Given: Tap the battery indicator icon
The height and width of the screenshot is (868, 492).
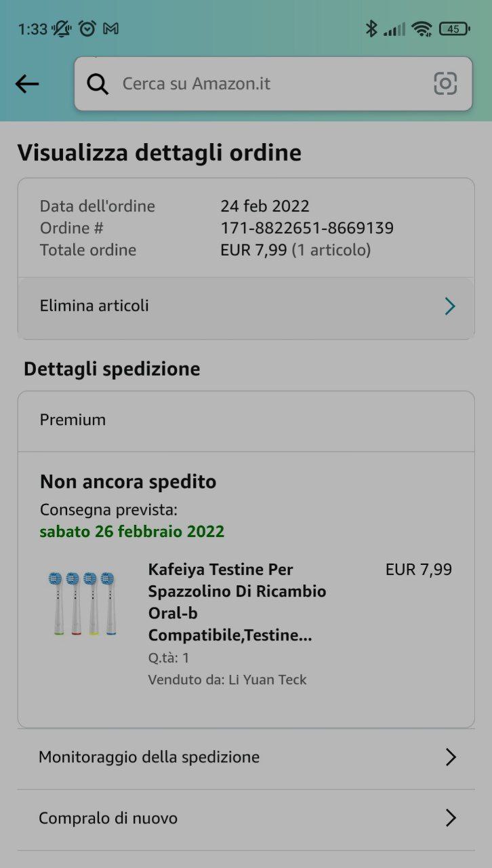Looking at the screenshot, I should [x=453, y=28].
